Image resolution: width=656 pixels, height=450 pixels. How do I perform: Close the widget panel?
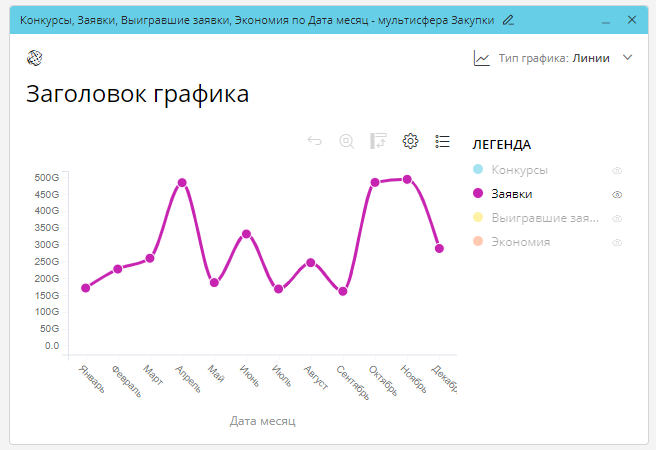click(x=631, y=19)
